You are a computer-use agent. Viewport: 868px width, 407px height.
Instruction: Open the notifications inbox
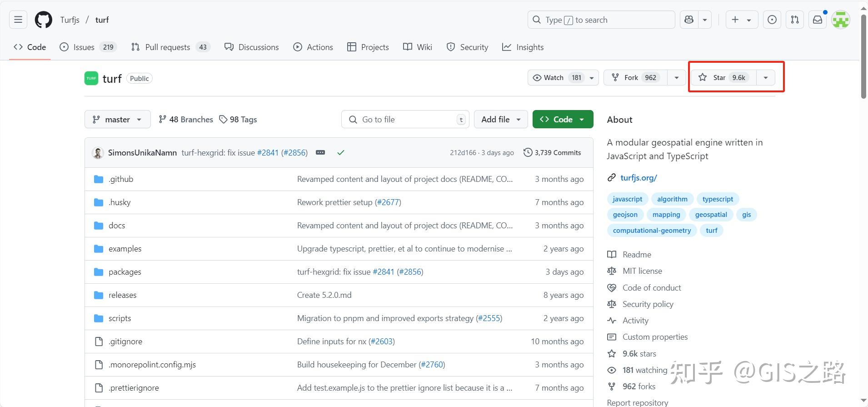pyautogui.click(x=818, y=20)
